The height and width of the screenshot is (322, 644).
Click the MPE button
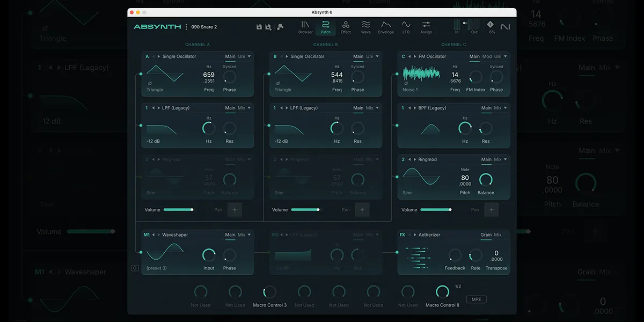tap(476, 299)
